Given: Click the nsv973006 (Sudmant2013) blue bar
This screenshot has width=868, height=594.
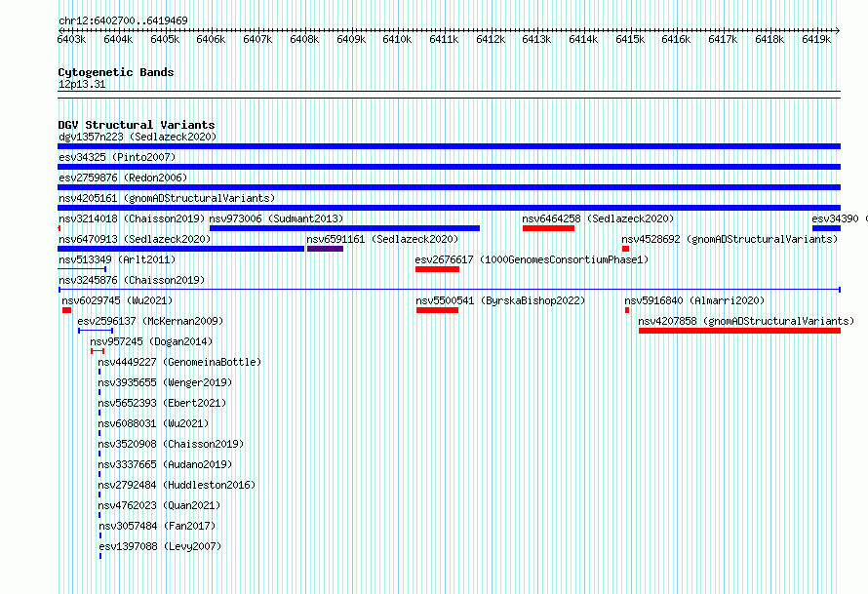Looking at the screenshot, I should pyautogui.click(x=344, y=228).
